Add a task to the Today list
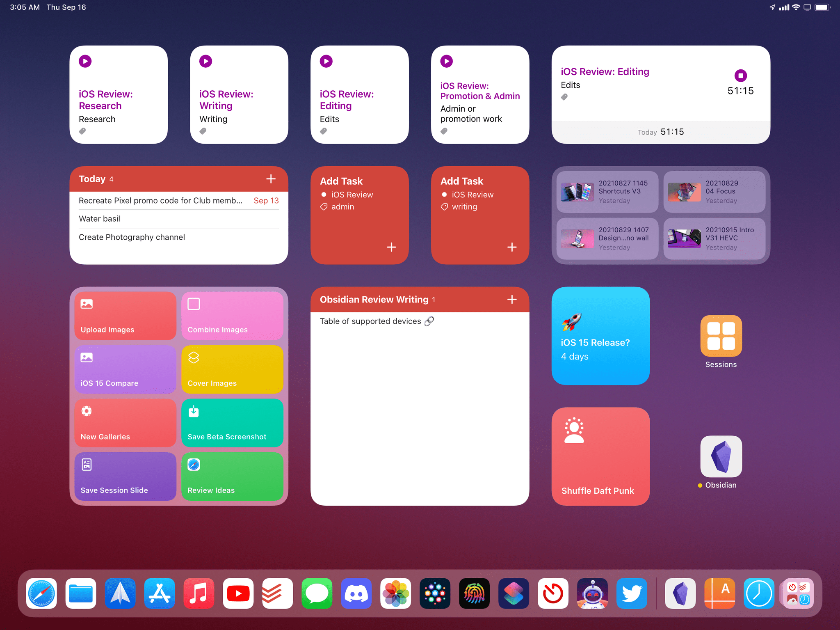The height and width of the screenshot is (630, 840). coord(271,179)
